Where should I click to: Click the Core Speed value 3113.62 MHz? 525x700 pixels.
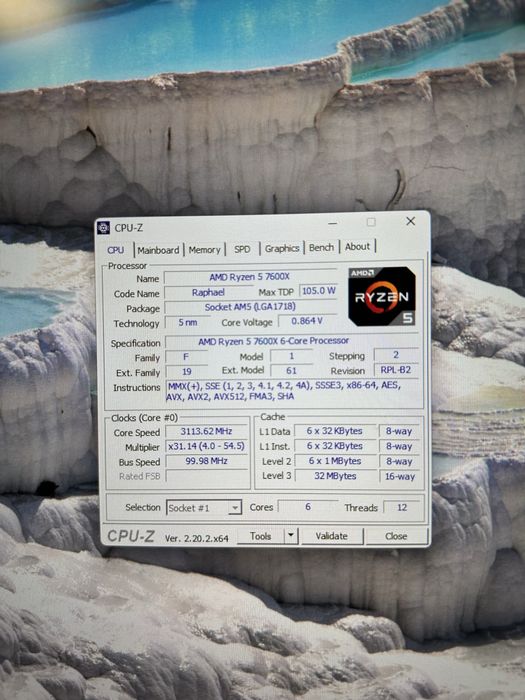pos(206,431)
